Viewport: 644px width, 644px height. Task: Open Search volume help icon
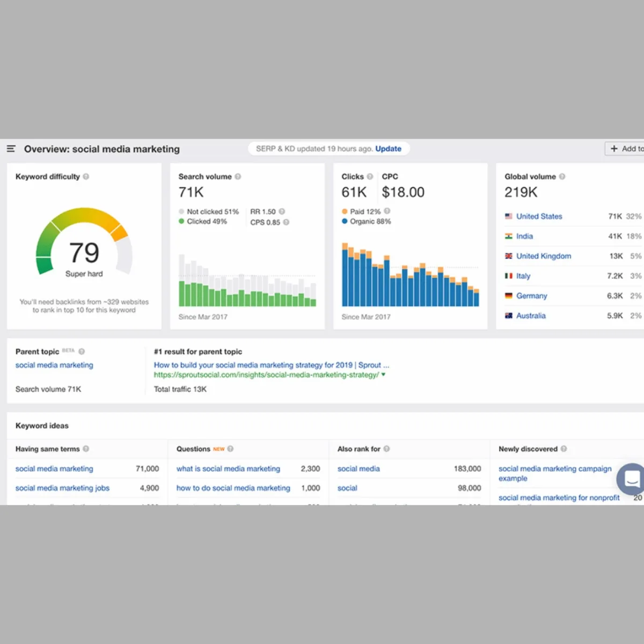click(238, 177)
